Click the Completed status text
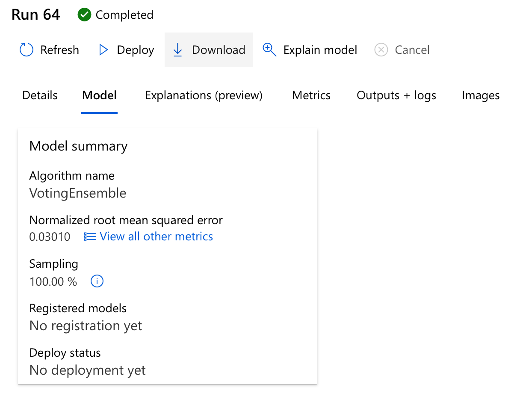 [x=124, y=15]
